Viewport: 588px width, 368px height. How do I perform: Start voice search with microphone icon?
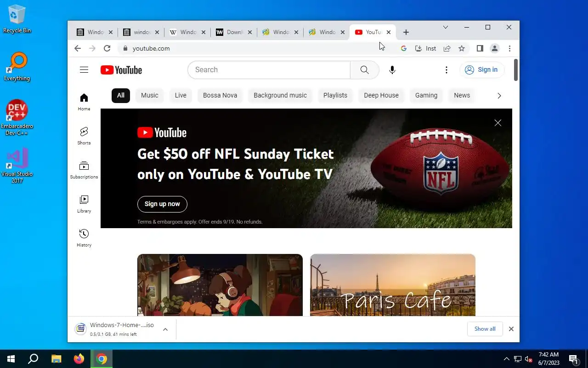coord(392,70)
